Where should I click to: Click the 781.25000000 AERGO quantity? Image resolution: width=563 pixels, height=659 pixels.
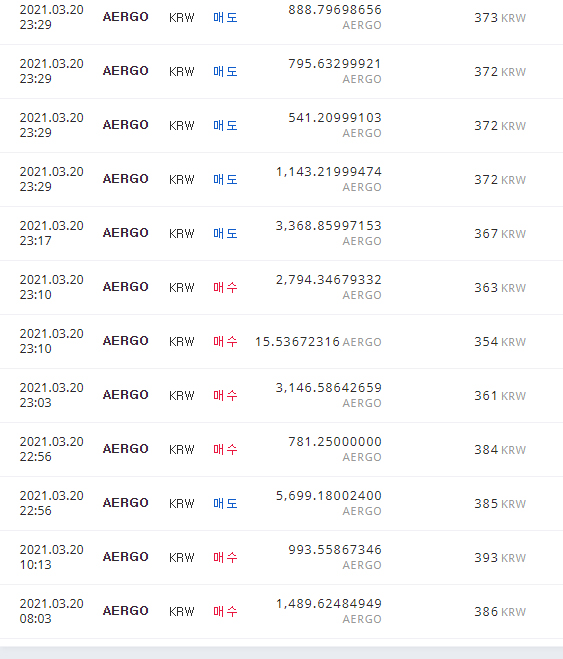[x=335, y=449]
